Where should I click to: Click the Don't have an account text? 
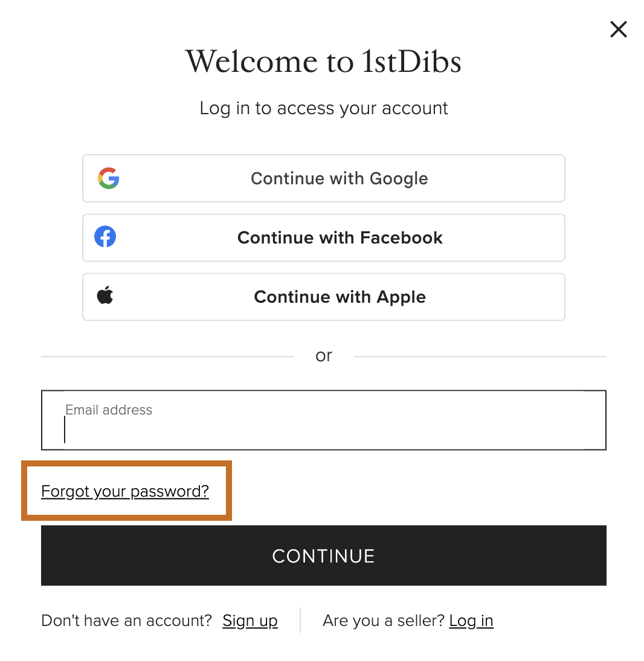pos(126,621)
